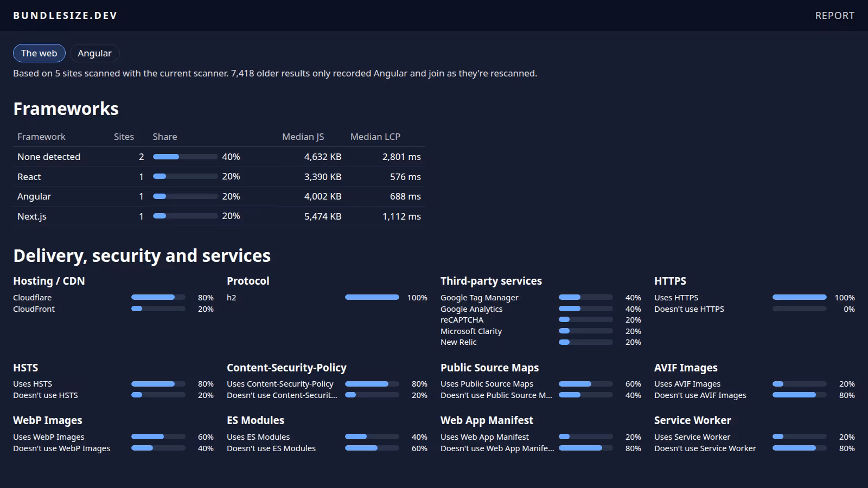The image size is (868, 488).
Task: Click the BUNDLESIZE.DEV logo
Action: (x=65, y=16)
